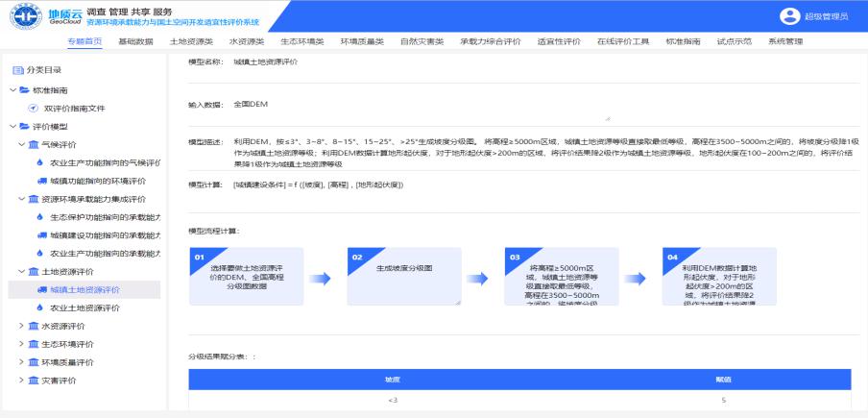Click the folder icon beside 标准指南
This screenshot has width=868, height=418.
(24, 89)
